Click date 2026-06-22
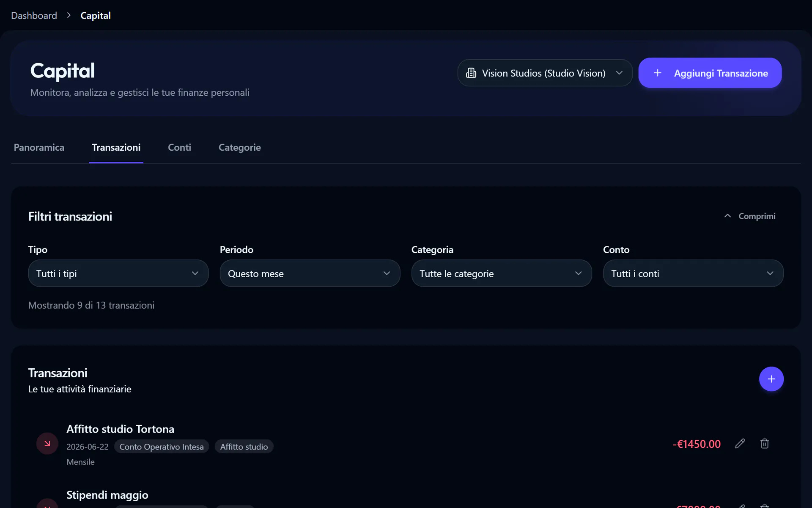This screenshot has height=508, width=812. point(87,447)
